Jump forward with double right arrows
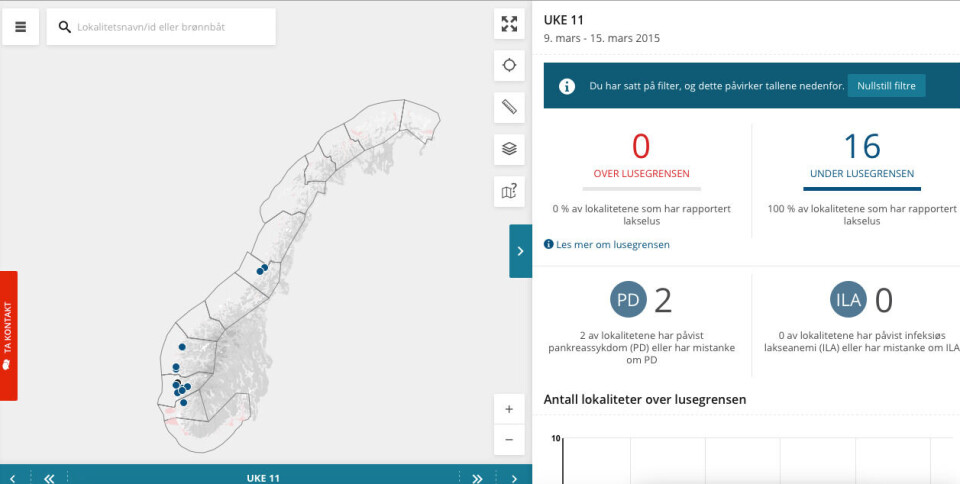The image size is (960, 484). [x=477, y=478]
